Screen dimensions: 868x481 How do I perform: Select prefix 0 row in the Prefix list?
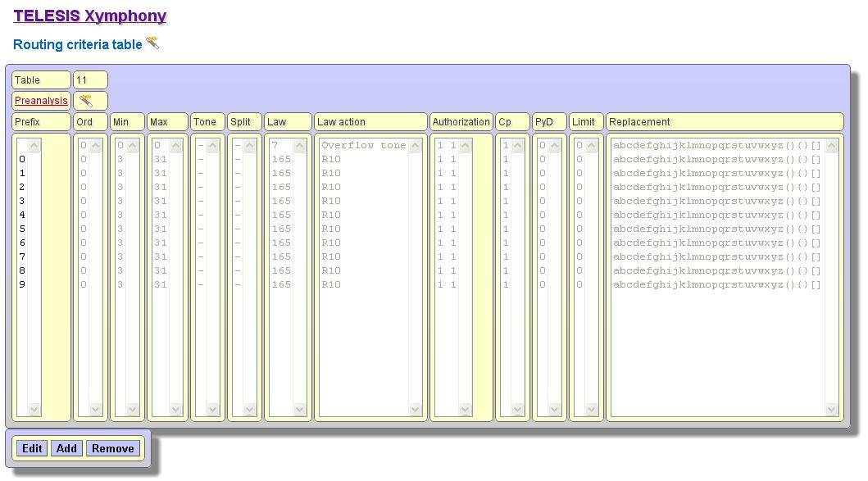pyautogui.click(x=22, y=159)
